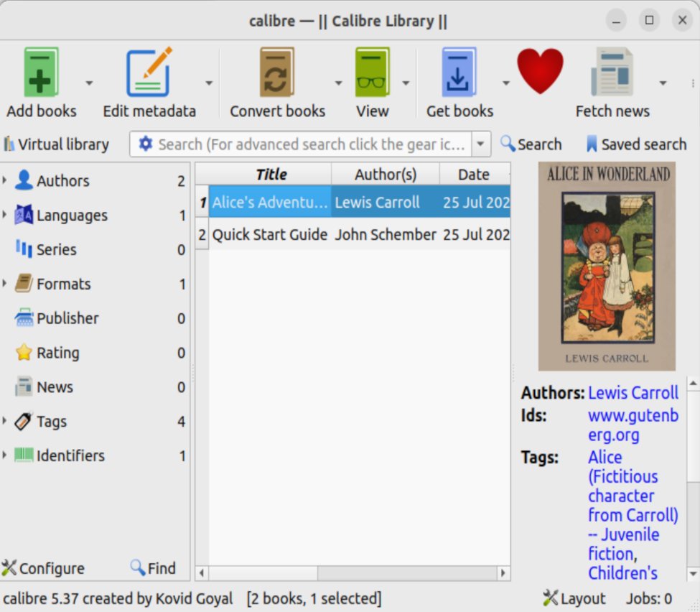Click the Title column header

[x=271, y=174]
